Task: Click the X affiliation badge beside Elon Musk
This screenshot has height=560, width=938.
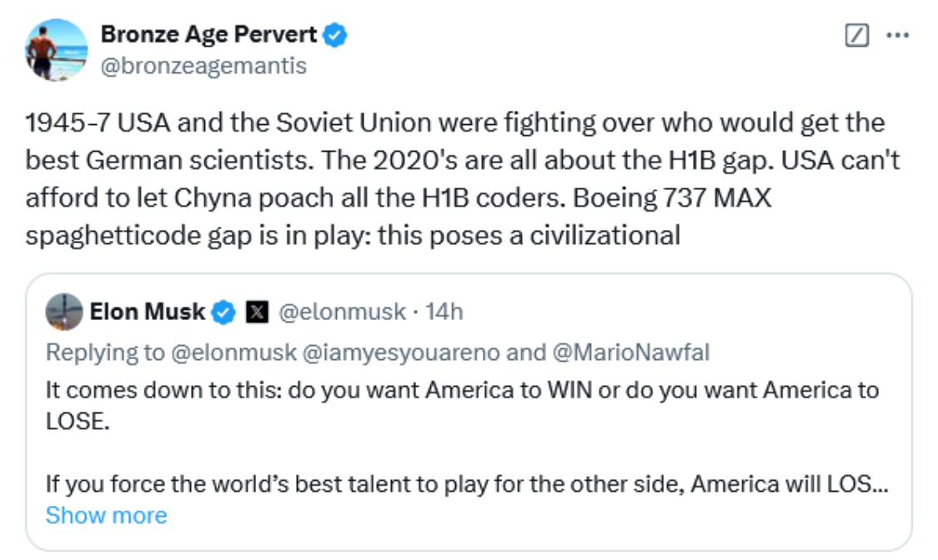Action: [256, 312]
